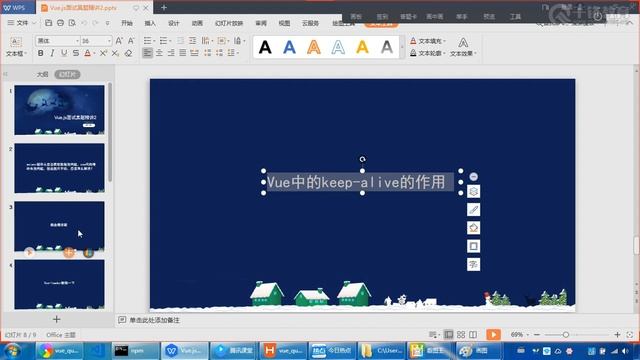The image size is (640, 360).
Task: Click the brush style icon beside the text box
Action: tap(473, 209)
